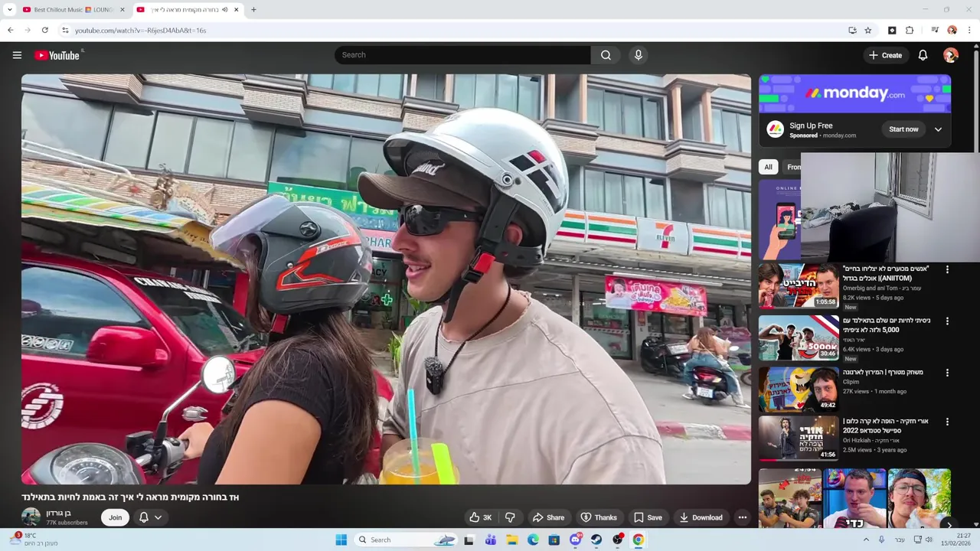Show hidden system tray icons
This screenshot has width=980, height=551.
[866, 540]
